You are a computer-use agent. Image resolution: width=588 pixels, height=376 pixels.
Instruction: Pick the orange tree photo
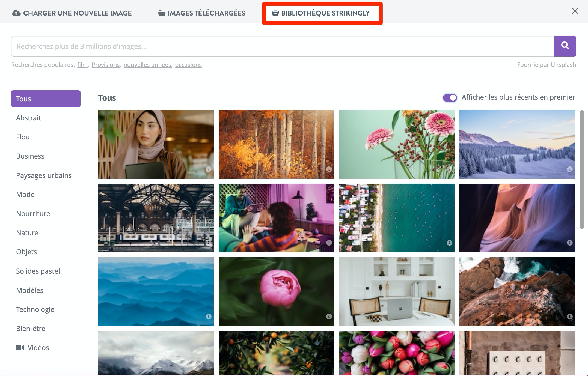pyautogui.click(x=276, y=353)
